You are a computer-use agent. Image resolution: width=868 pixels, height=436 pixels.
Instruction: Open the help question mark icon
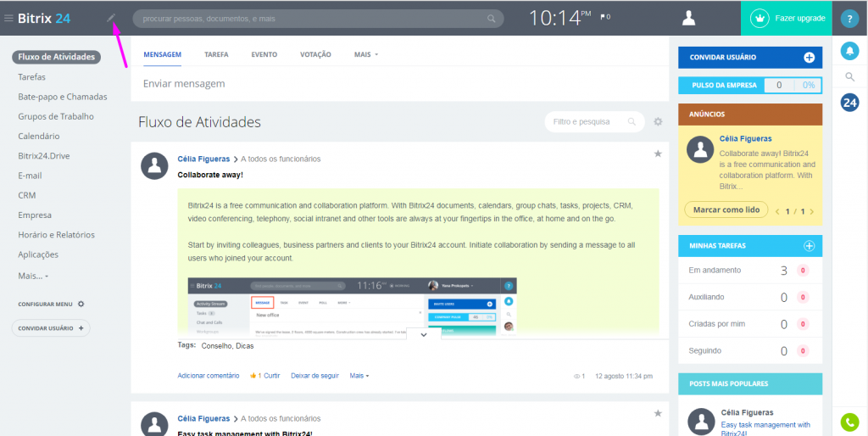(x=849, y=19)
